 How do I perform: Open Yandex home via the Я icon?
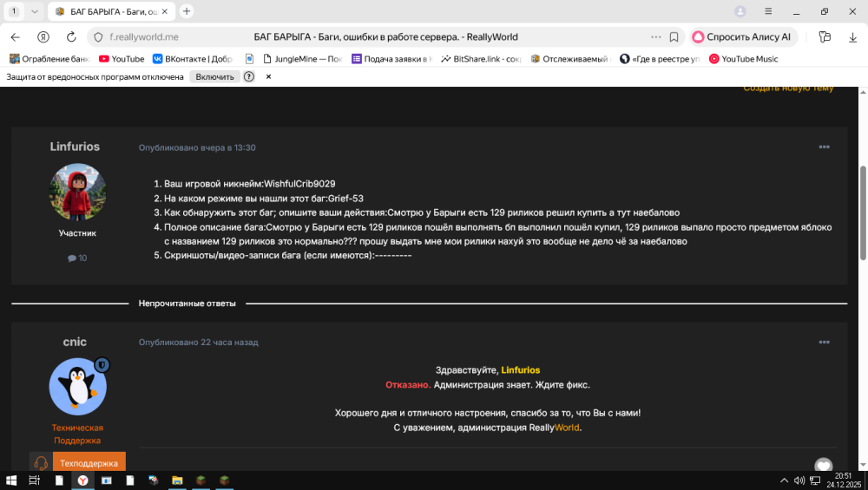(43, 37)
